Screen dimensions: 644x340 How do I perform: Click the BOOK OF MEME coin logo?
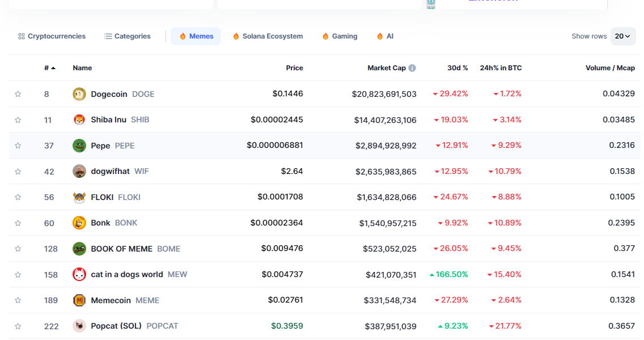pyautogui.click(x=79, y=248)
